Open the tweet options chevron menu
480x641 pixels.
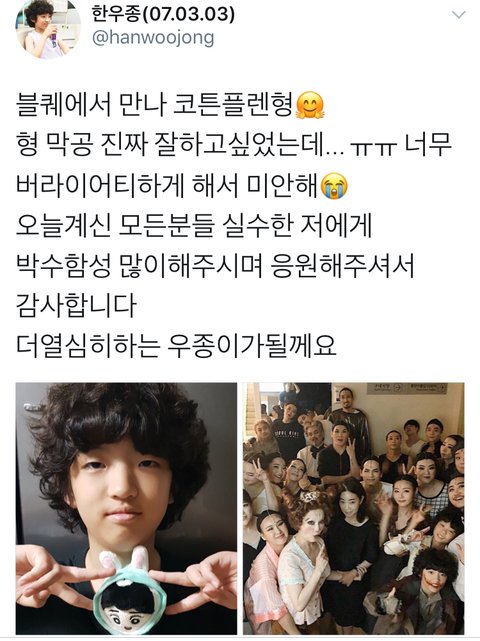pos(459,15)
